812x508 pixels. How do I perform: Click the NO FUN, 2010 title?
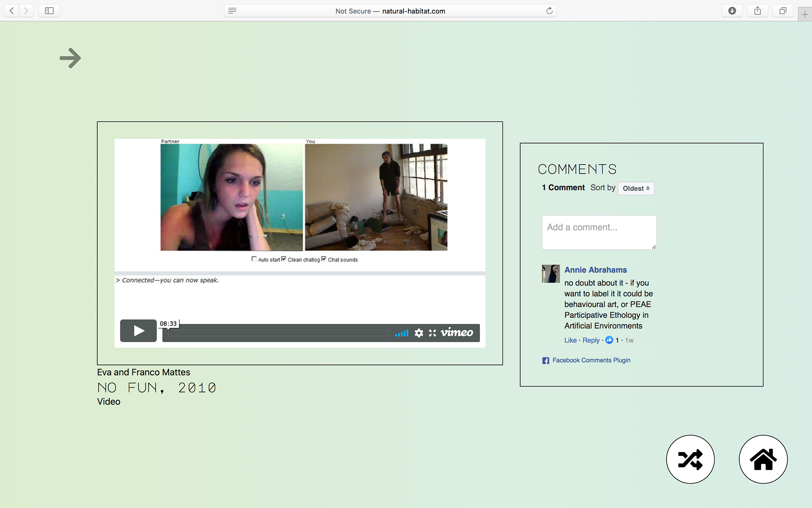pyautogui.click(x=156, y=387)
